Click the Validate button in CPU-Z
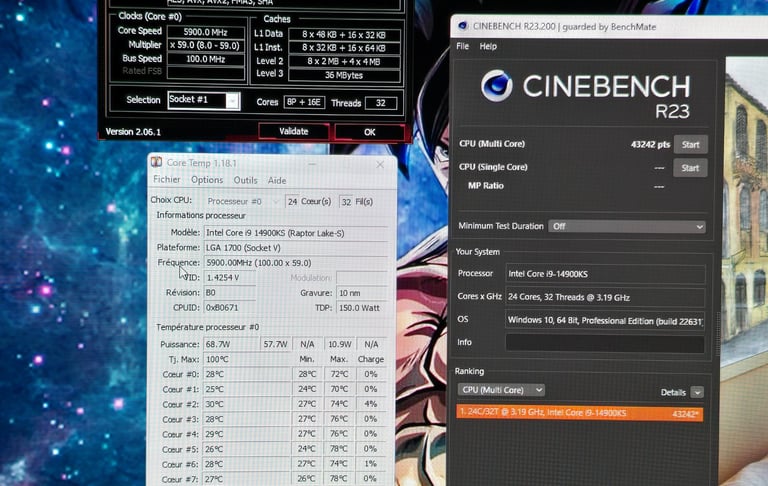The image size is (768, 486). tap(293, 131)
